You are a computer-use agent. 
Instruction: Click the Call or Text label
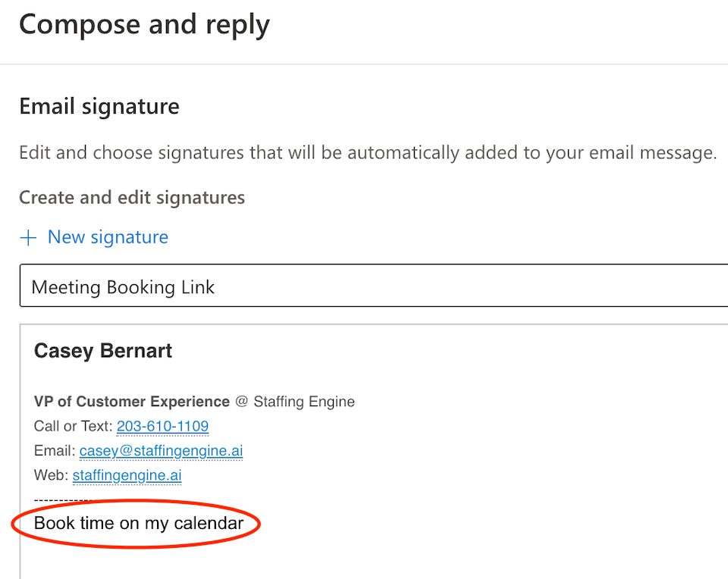(x=73, y=426)
